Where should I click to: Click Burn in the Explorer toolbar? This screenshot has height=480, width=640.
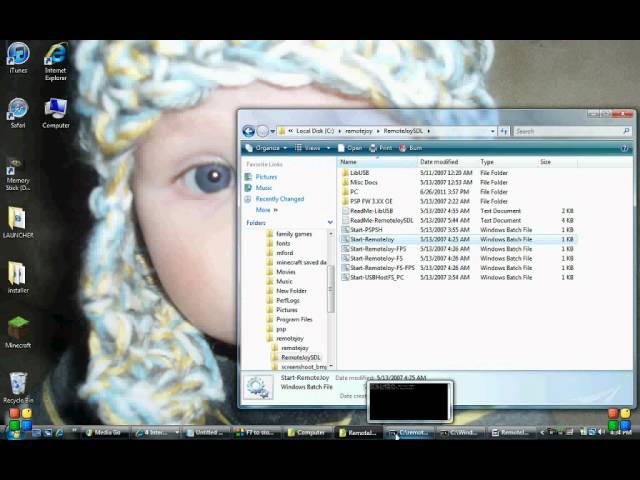click(411, 148)
